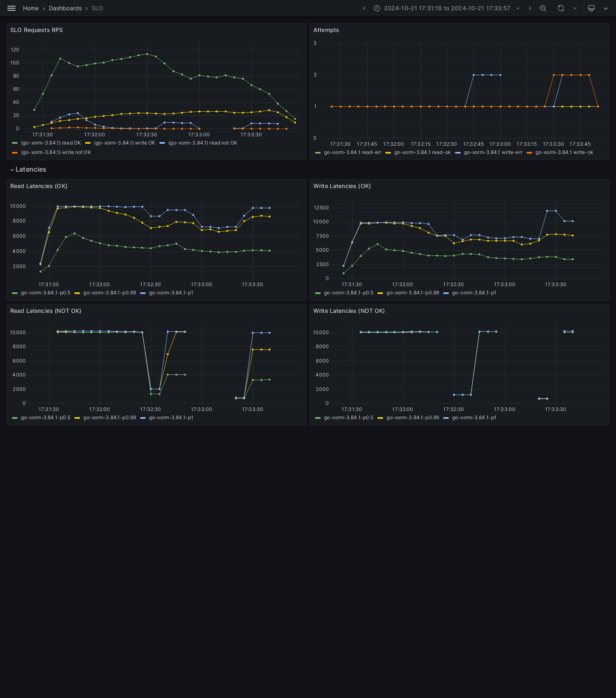Collapse the Latencies row
This screenshot has width=616, height=698.
[x=28, y=170]
